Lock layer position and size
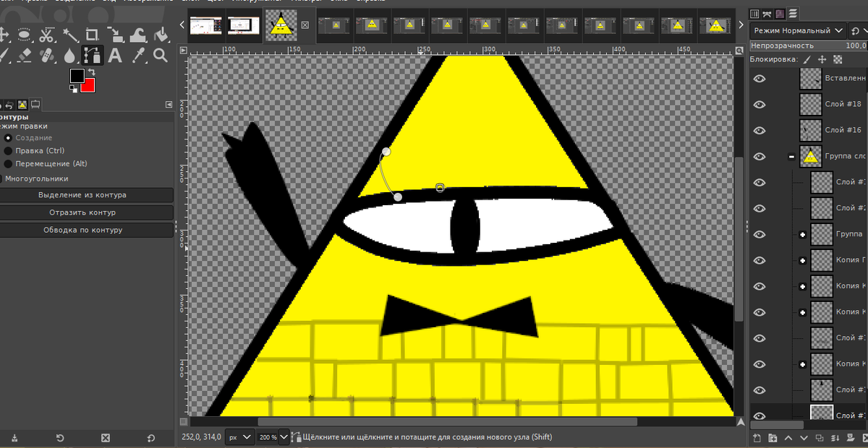Screen dimensions: 868x448 pos(822,59)
